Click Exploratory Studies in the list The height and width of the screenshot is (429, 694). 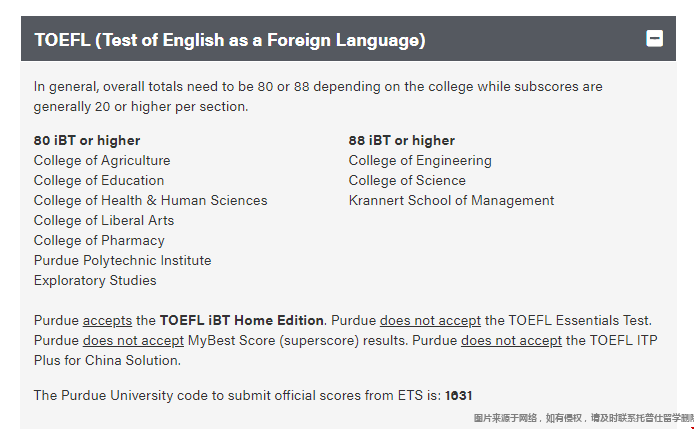click(x=95, y=280)
